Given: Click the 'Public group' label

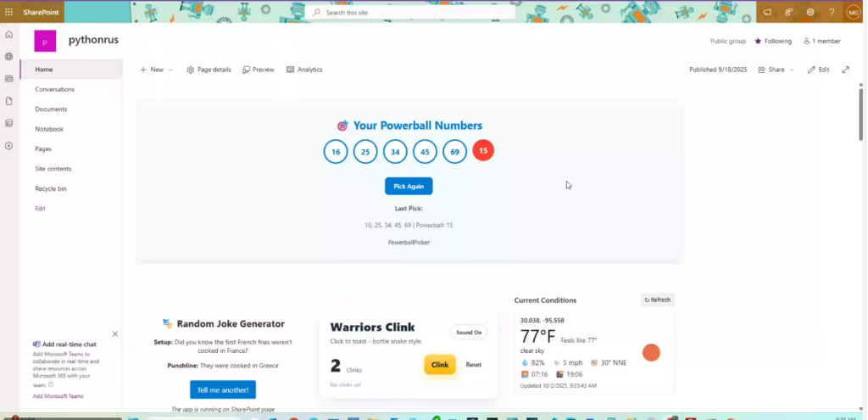Looking at the screenshot, I should pyautogui.click(x=728, y=41).
